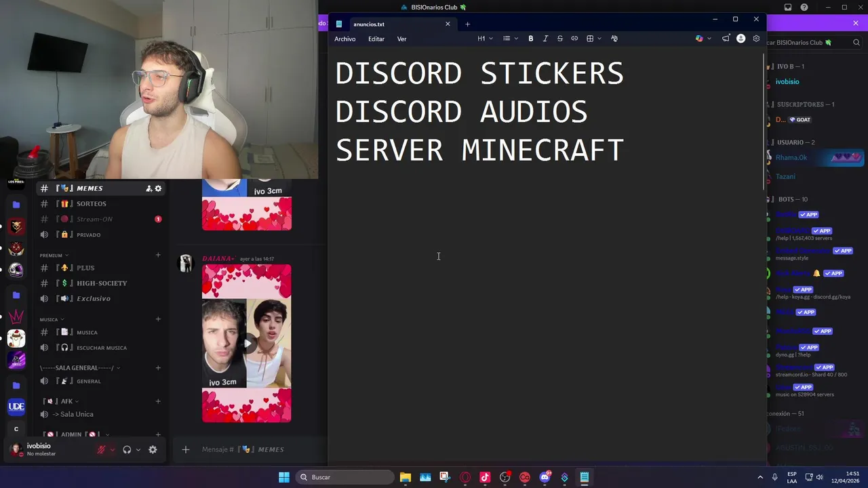
Task: Join the Exclusivo voice channel
Action: (x=100, y=298)
